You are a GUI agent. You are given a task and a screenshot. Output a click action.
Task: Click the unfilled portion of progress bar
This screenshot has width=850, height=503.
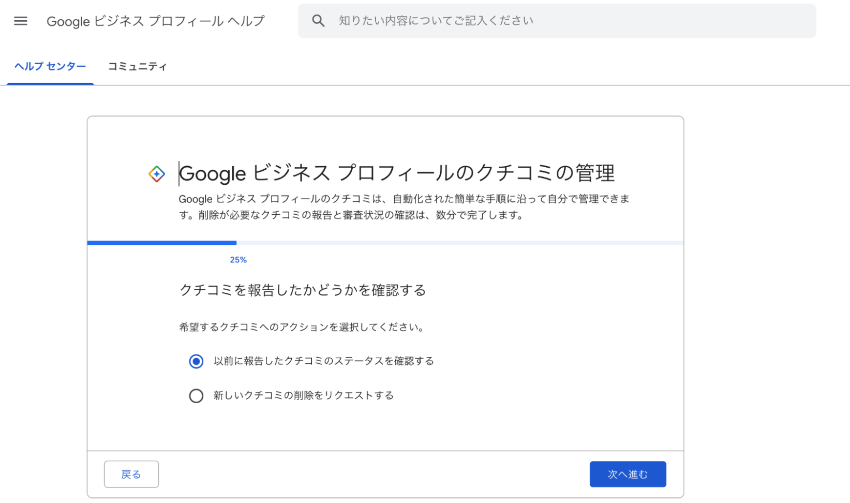click(x=460, y=243)
